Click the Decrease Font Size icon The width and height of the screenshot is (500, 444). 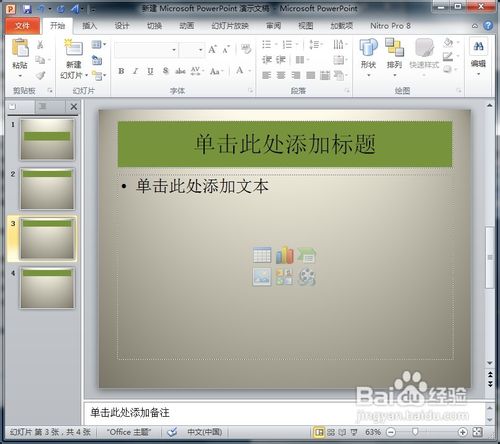tap(227, 50)
